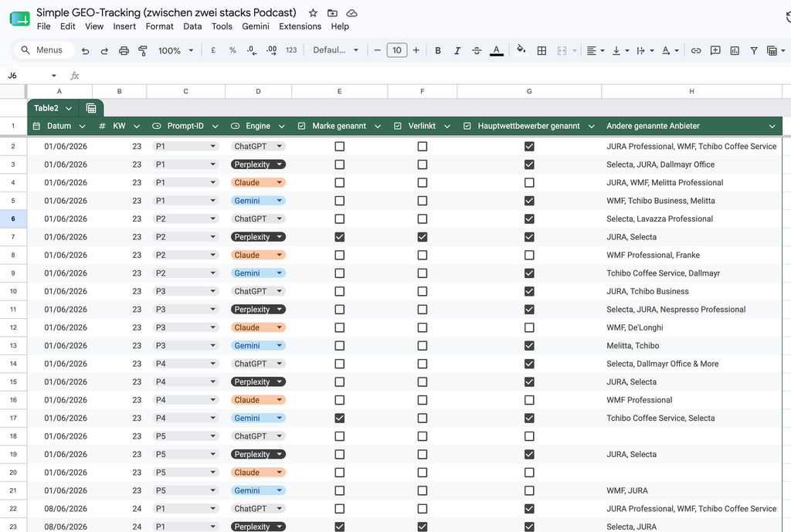Format as currency with pound icon
Screen dimensions: 791x532
[213, 50]
